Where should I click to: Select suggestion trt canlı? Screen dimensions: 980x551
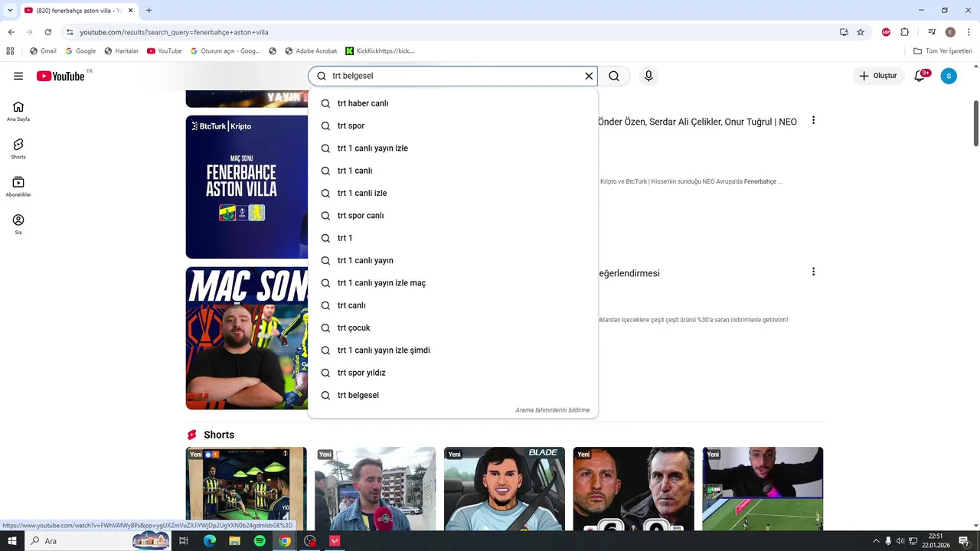(452, 305)
